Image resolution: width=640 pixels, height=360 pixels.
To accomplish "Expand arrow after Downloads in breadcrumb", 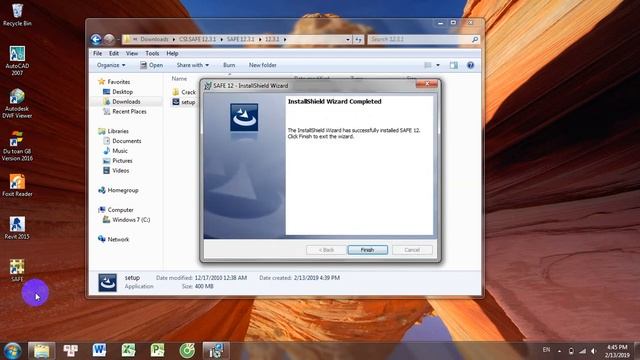I will click(173, 40).
